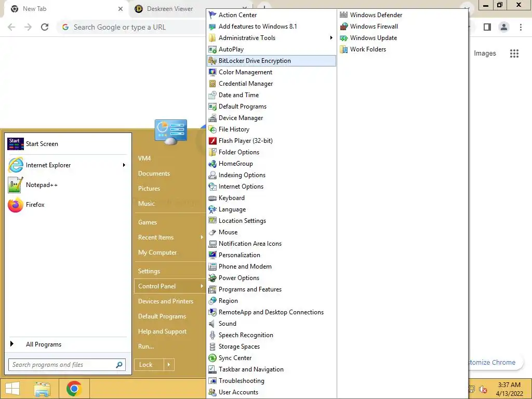Open File Explorer from the taskbar
Viewport: 532px width, 399px height.
pos(42,389)
